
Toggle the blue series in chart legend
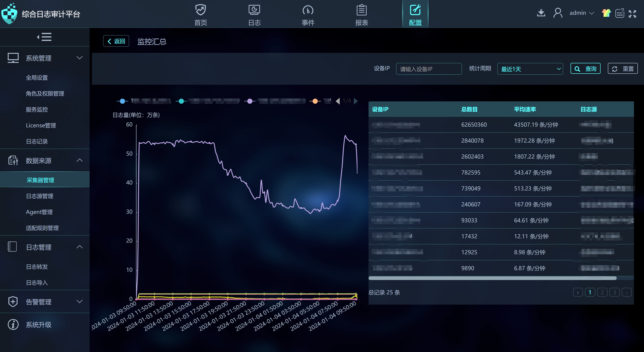(x=122, y=101)
